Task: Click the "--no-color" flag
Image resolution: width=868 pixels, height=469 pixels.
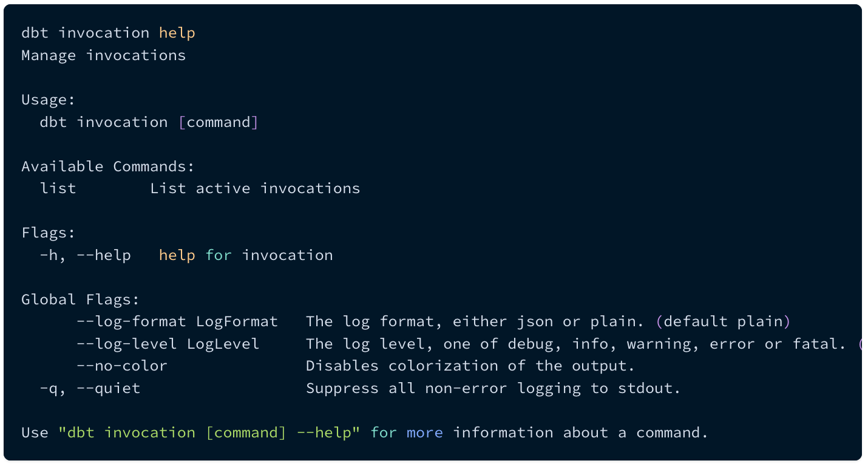Action: pos(121,366)
